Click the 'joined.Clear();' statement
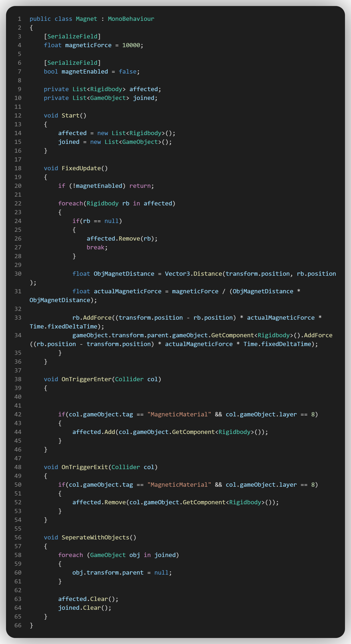351x644 pixels. 85,608
